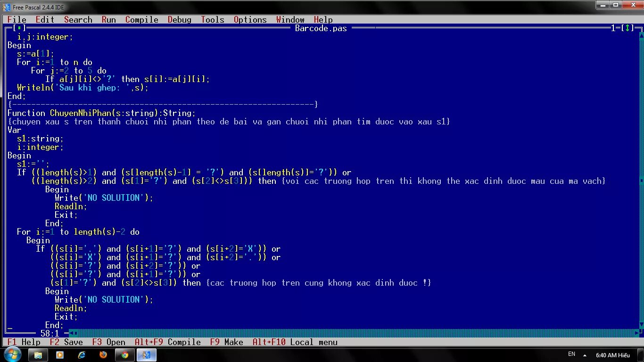Viewport: 644px width, 362px height.
Task: Launch Windows Media Player from the taskbar
Action: click(x=60, y=355)
